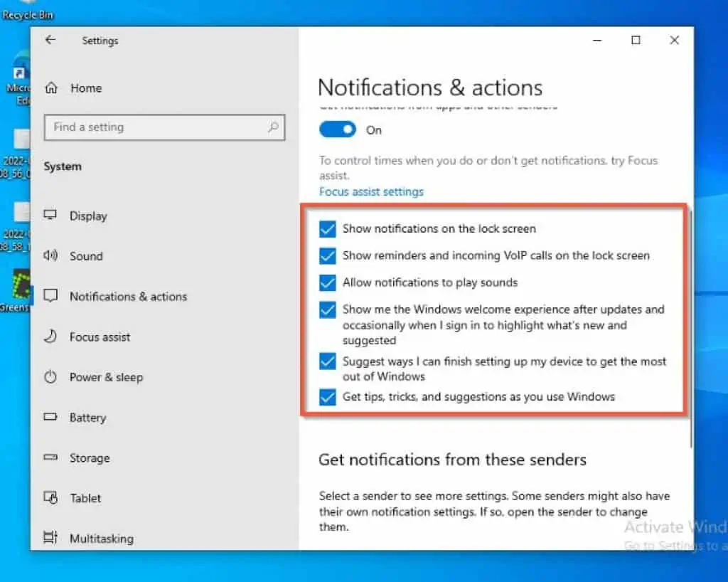728x582 pixels.
Task: Open the Focus assist settings link
Action: 370,191
